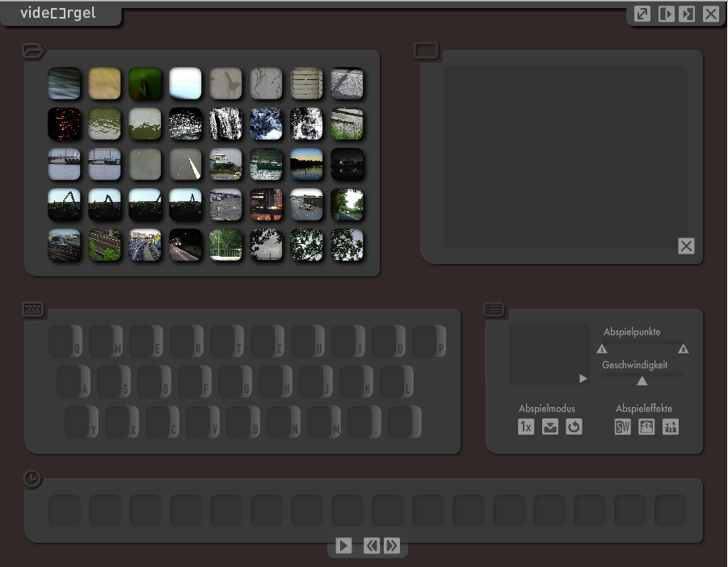Apply the middle Abspieleffekte image effect
Viewport: 728px width, 567px height.
tap(646, 427)
